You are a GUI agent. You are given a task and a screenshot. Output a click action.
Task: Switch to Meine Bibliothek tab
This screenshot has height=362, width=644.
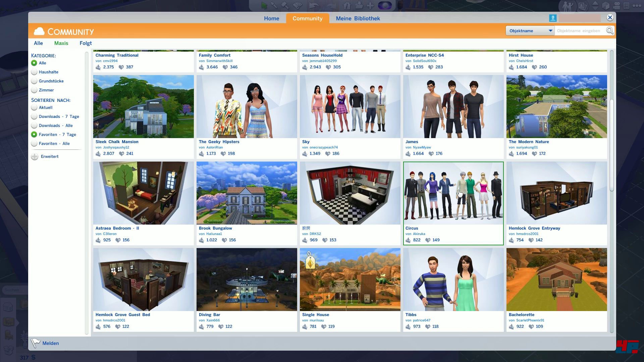point(358,18)
